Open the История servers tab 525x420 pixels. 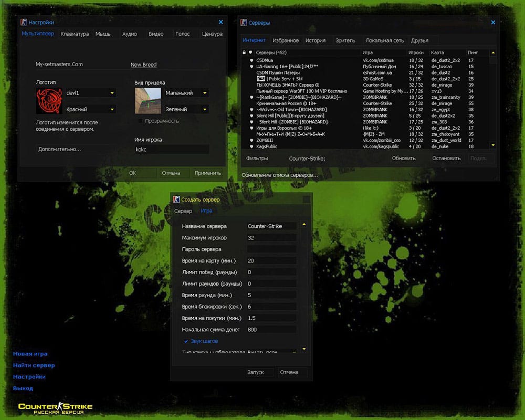(316, 40)
